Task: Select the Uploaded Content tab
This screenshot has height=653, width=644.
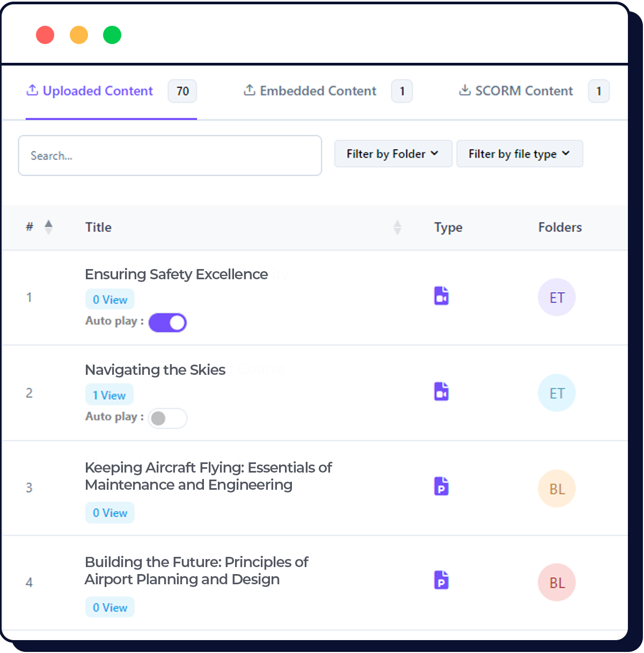Action: click(98, 91)
